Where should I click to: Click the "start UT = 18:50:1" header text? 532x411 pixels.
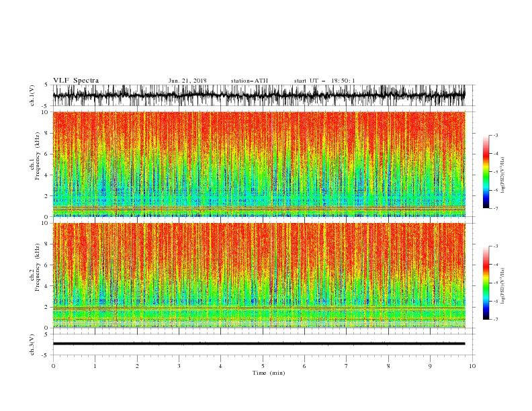click(324, 81)
